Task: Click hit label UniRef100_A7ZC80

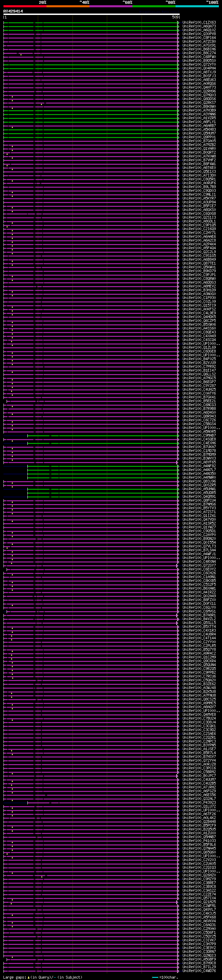Action: [x=199, y=41]
